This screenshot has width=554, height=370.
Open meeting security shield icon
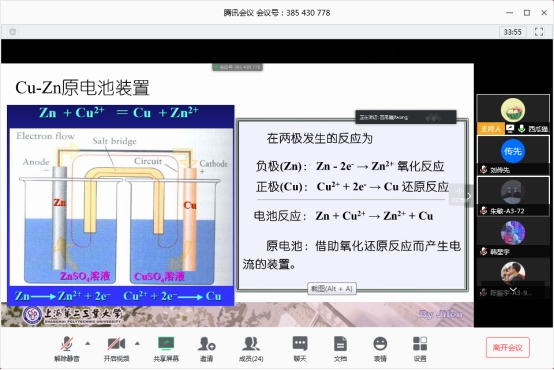(13, 32)
